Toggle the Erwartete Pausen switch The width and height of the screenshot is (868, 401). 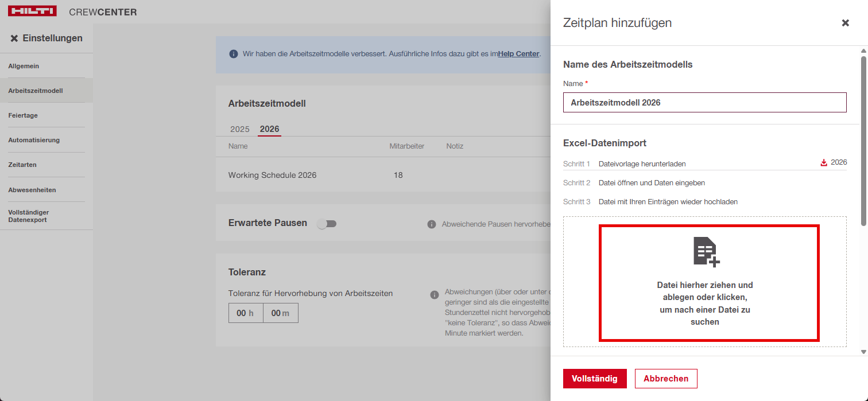coord(327,224)
